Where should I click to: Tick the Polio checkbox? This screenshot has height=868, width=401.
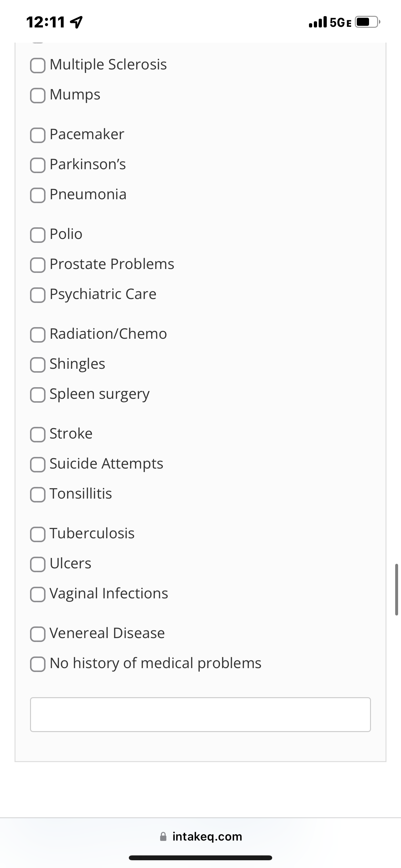pyautogui.click(x=37, y=235)
